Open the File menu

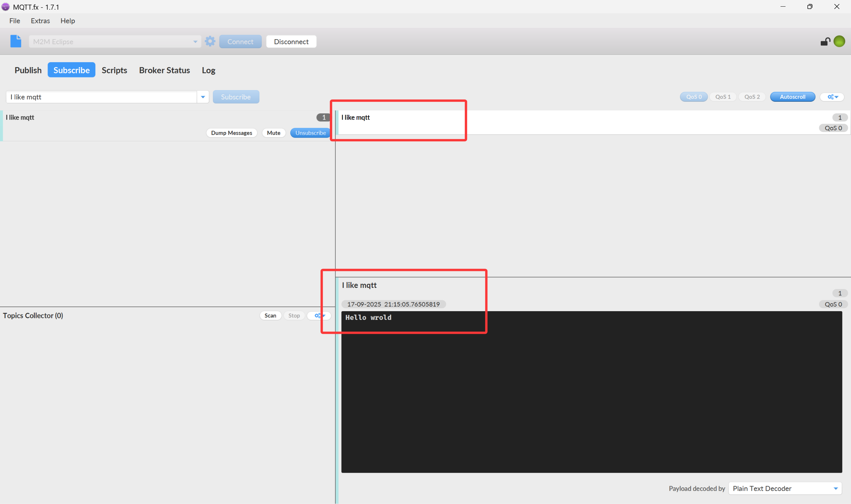[x=15, y=21]
